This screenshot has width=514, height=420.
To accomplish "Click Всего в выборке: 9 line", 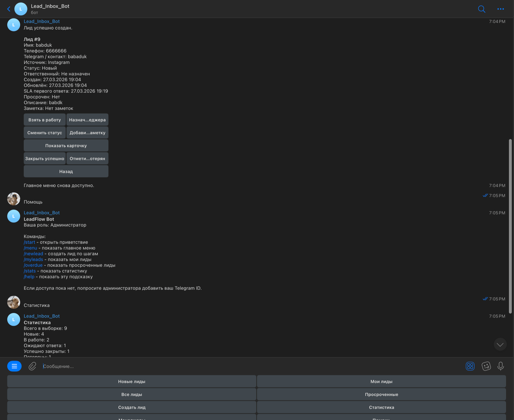I will click(45, 328).
